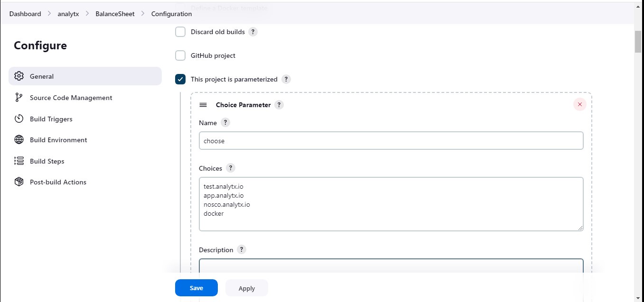The image size is (644, 302).
Task: Navigate to BalanceSheet breadcrumb
Action: click(115, 14)
